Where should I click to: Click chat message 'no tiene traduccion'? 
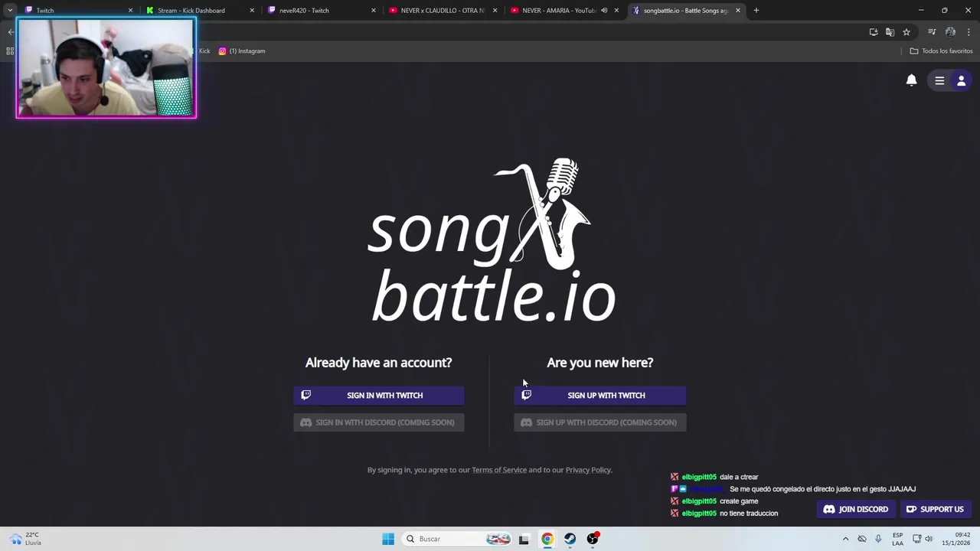click(749, 514)
